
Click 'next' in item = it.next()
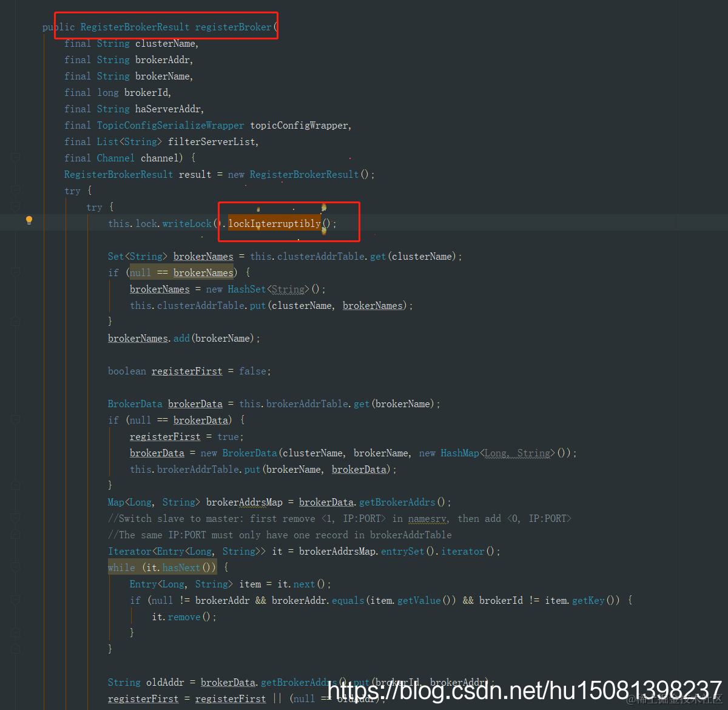click(304, 584)
